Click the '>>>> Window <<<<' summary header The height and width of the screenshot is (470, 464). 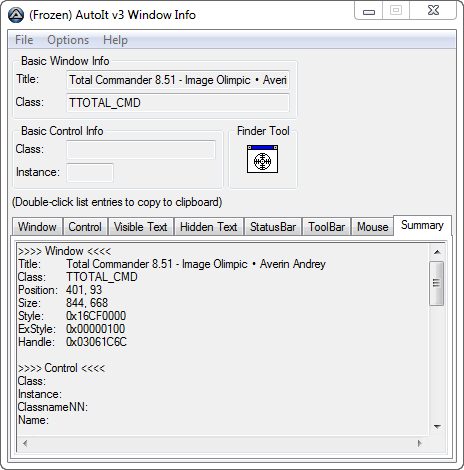(x=64, y=251)
